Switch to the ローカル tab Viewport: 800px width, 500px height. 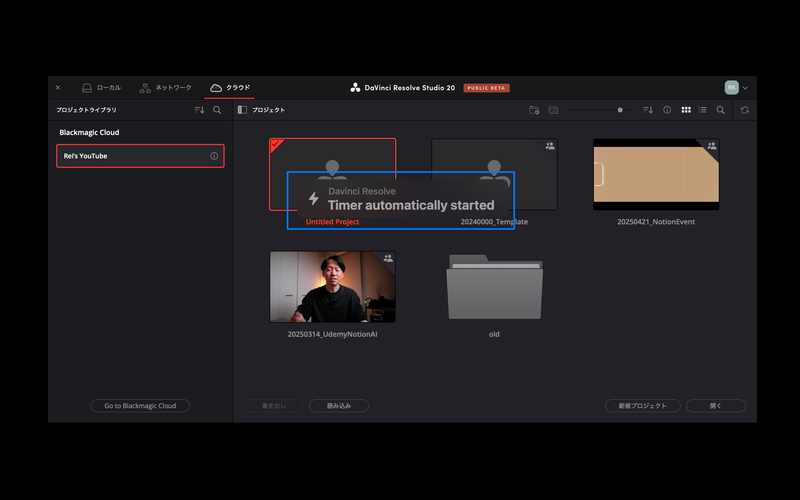[101, 88]
